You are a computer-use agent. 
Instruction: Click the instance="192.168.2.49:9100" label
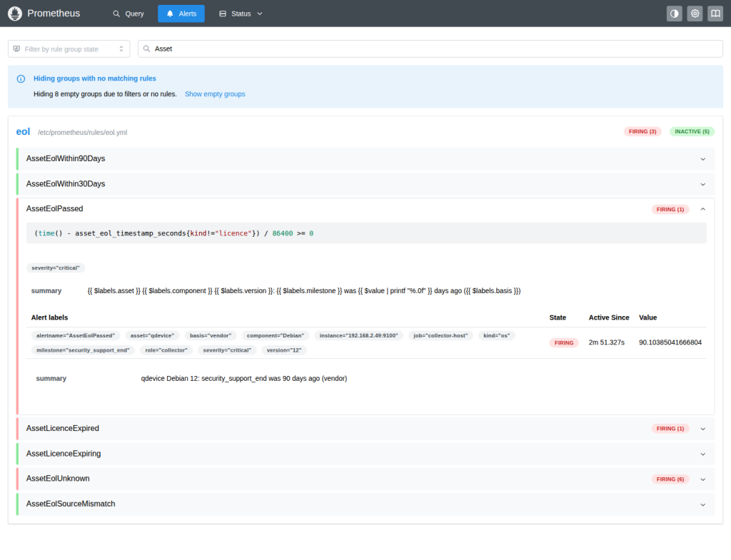coord(358,335)
